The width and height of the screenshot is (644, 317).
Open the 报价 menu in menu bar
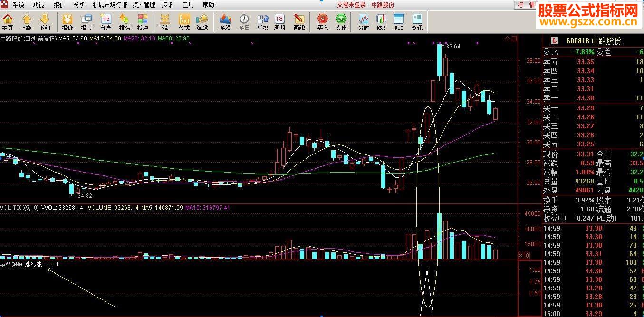[x=59, y=5]
